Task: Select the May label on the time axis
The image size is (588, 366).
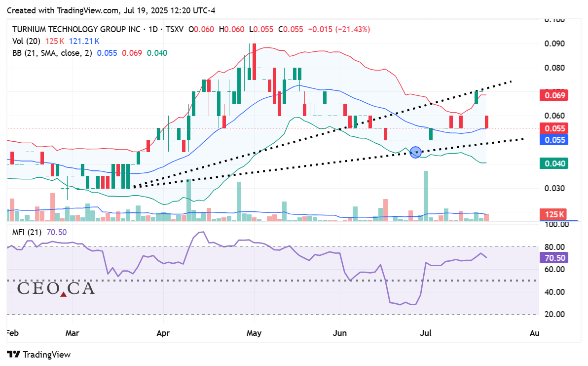Action: tap(254, 333)
